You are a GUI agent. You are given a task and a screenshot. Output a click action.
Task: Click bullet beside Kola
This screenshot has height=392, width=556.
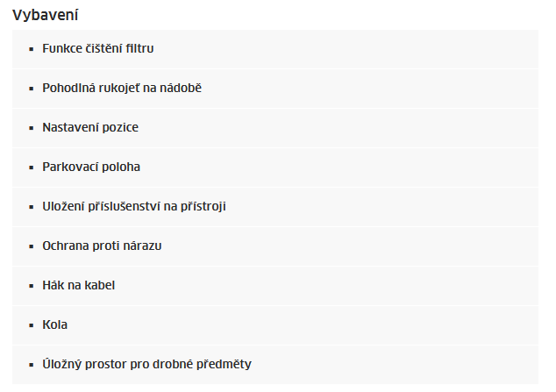tap(32, 325)
